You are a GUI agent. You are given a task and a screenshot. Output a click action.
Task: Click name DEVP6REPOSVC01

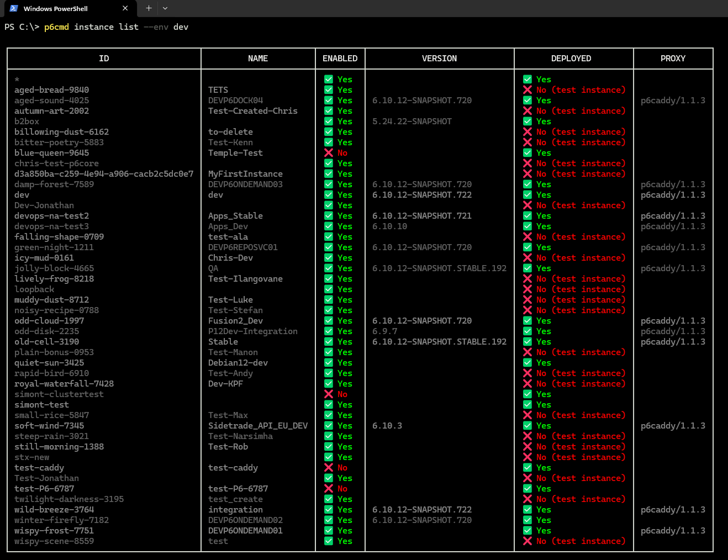tap(243, 247)
